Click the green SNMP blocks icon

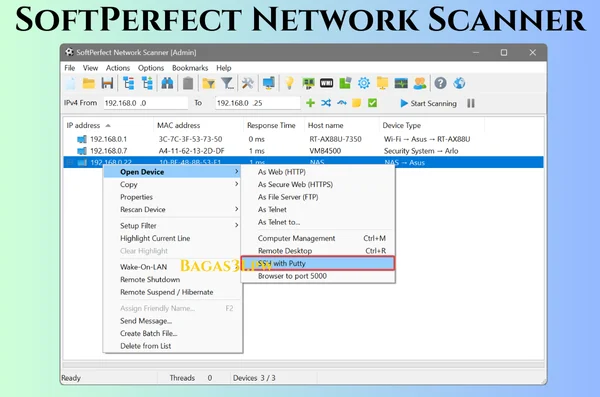[345, 83]
